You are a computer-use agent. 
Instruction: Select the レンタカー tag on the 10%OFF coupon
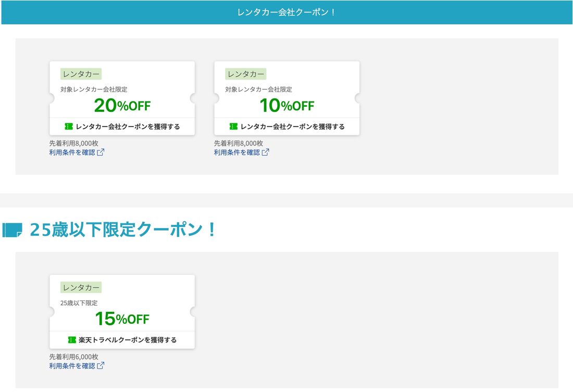point(245,74)
